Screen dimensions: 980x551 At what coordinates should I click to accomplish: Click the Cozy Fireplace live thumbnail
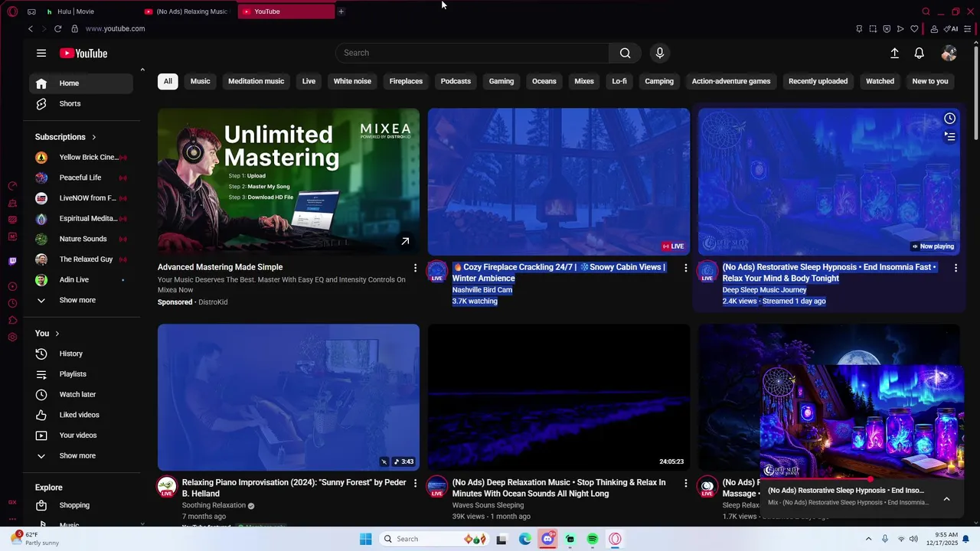[559, 181]
